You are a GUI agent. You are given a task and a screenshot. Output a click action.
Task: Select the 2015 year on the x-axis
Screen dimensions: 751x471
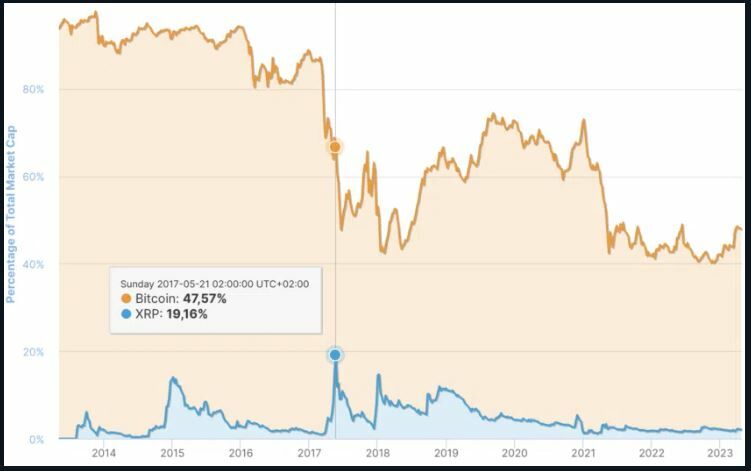click(x=171, y=453)
